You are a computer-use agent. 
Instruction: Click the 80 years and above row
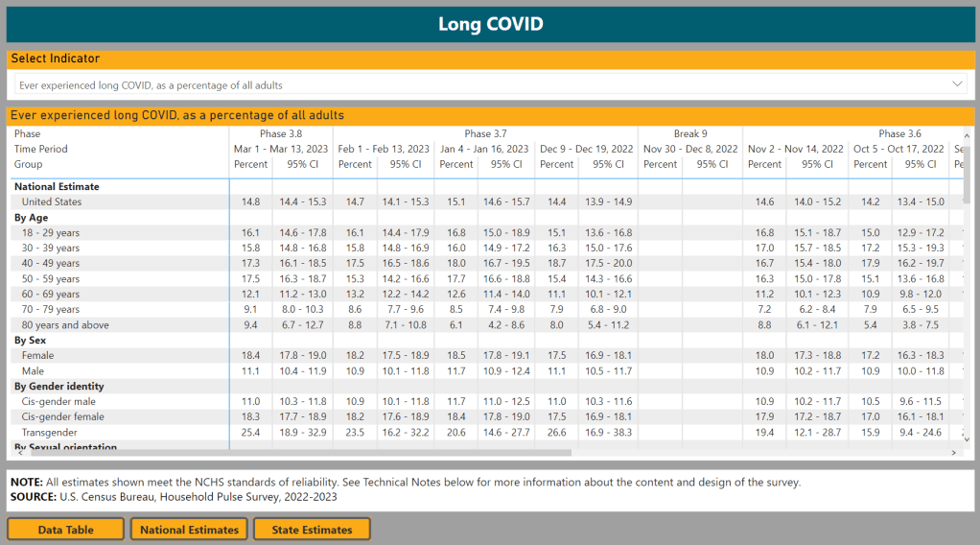65,325
